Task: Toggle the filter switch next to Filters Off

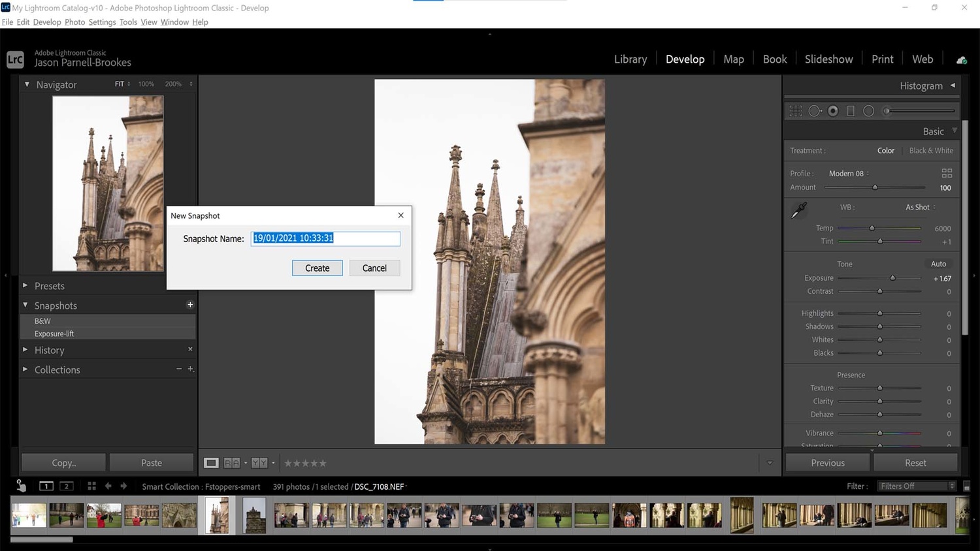Action: click(x=966, y=486)
